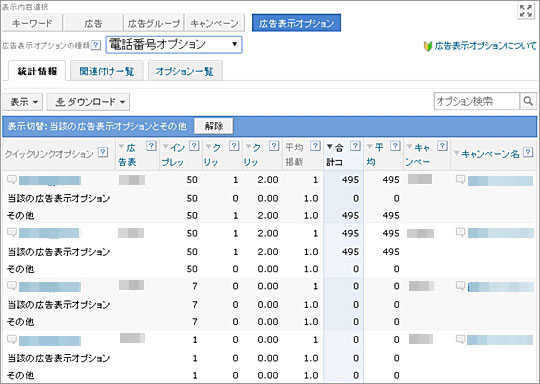Click campaign comment icon in second row
The width and height of the screenshot is (540, 384).
pos(460,232)
